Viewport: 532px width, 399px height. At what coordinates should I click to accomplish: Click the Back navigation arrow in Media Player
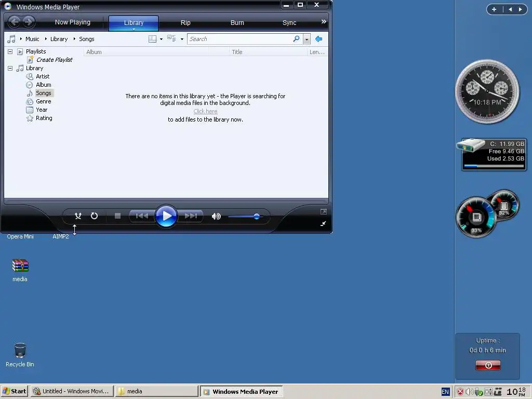click(15, 22)
